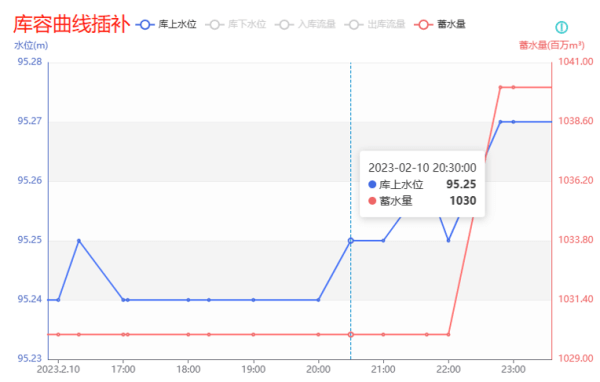Click red storage point at 22:00

(448, 335)
